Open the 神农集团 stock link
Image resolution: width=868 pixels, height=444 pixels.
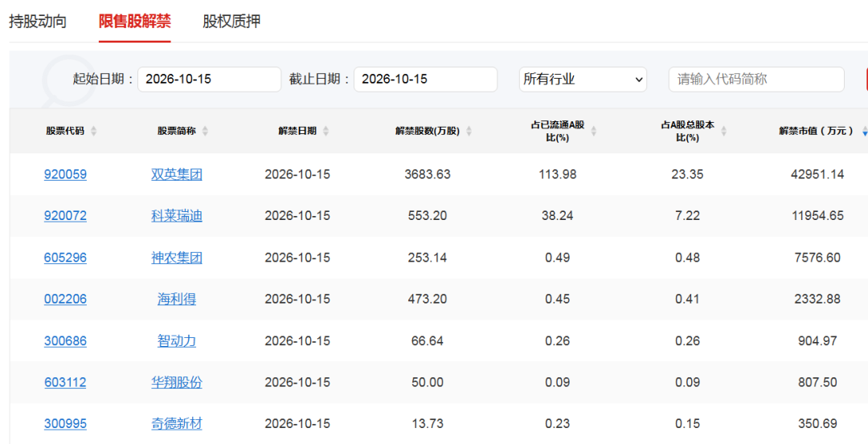(x=177, y=258)
